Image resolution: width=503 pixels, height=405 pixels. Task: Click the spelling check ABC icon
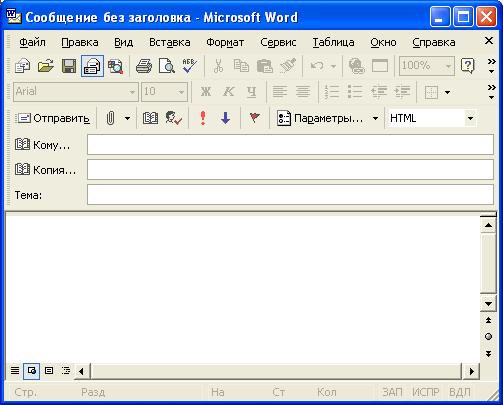point(189,66)
